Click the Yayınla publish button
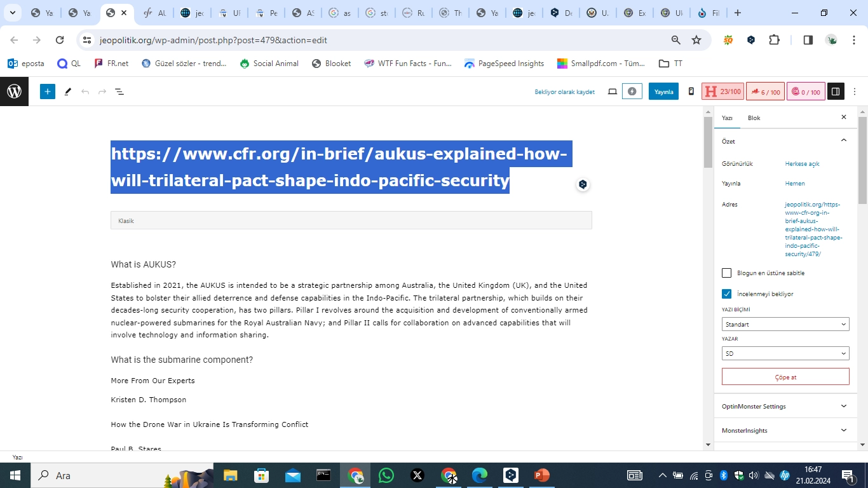The height and width of the screenshot is (488, 868). [x=663, y=91]
